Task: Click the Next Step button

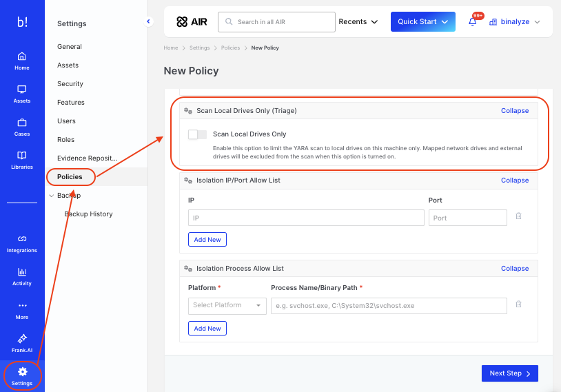Action: pyautogui.click(x=509, y=373)
